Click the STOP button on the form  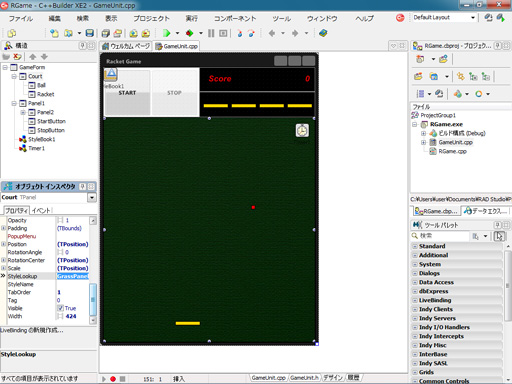(x=174, y=93)
